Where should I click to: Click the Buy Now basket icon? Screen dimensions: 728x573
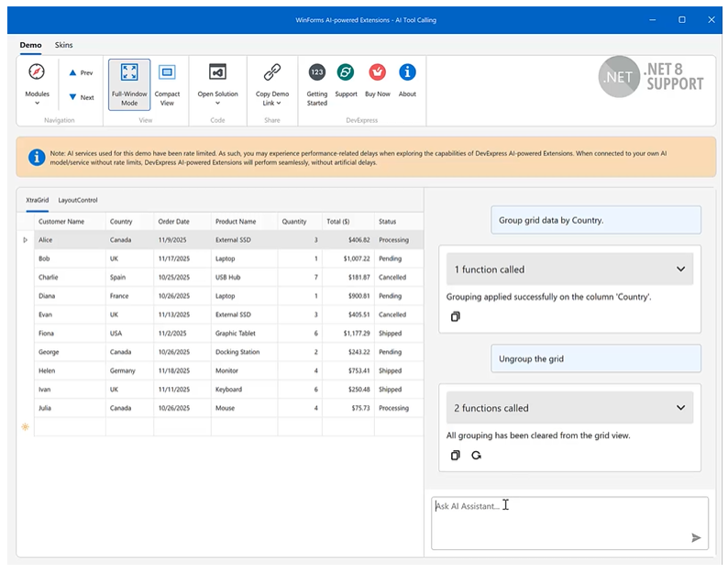(x=378, y=72)
